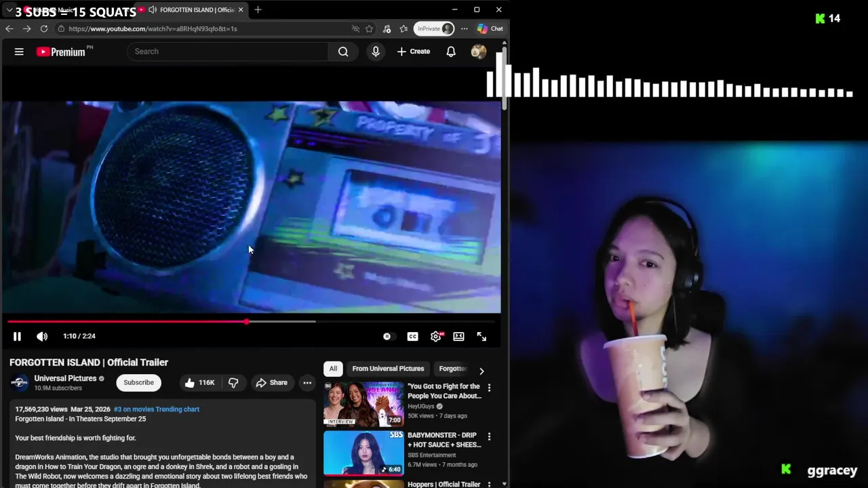Open the BABYMONSTER - DRIP video title

point(444,440)
